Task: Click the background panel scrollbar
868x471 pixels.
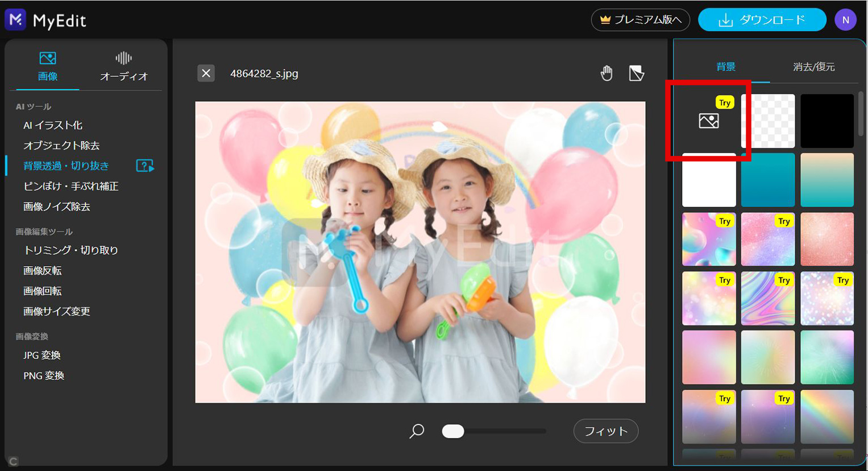Action: point(861,114)
